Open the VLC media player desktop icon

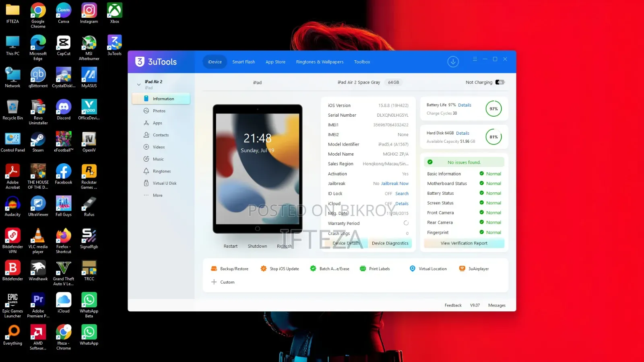pyautogui.click(x=38, y=241)
